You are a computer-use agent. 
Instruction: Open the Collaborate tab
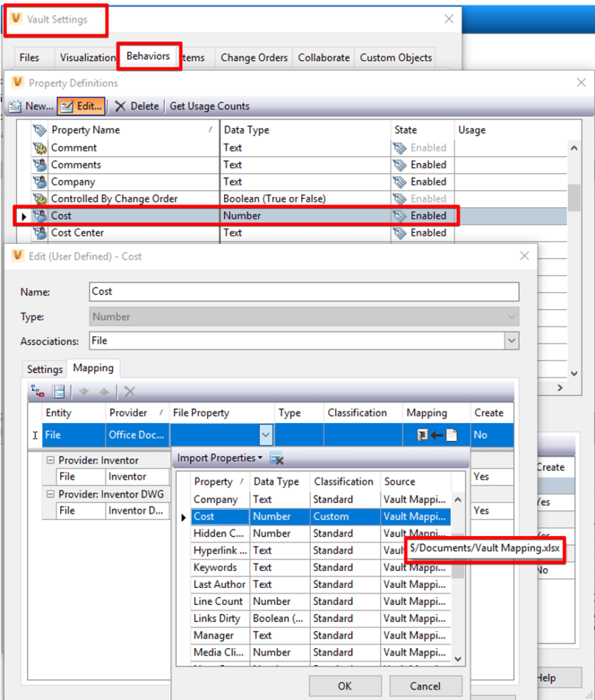(324, 57)
